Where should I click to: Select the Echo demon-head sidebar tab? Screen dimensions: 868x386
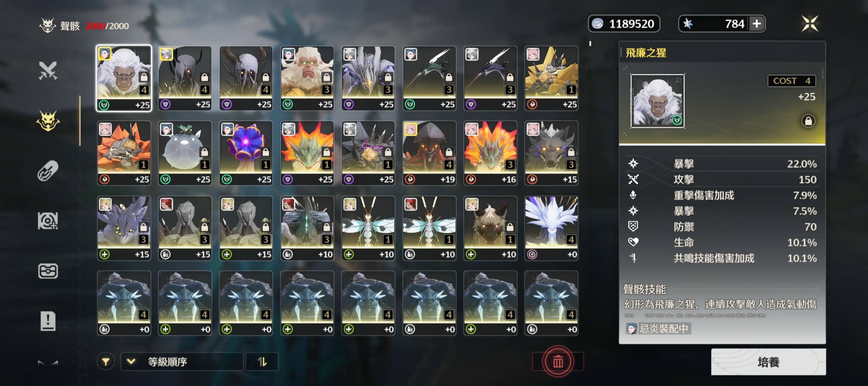tap(48, 121)
